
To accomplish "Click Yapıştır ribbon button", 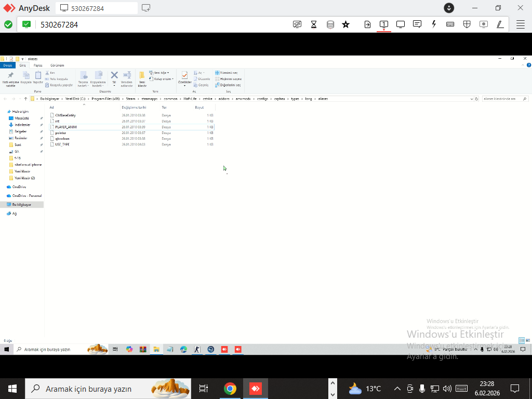I will coord(38,77).
